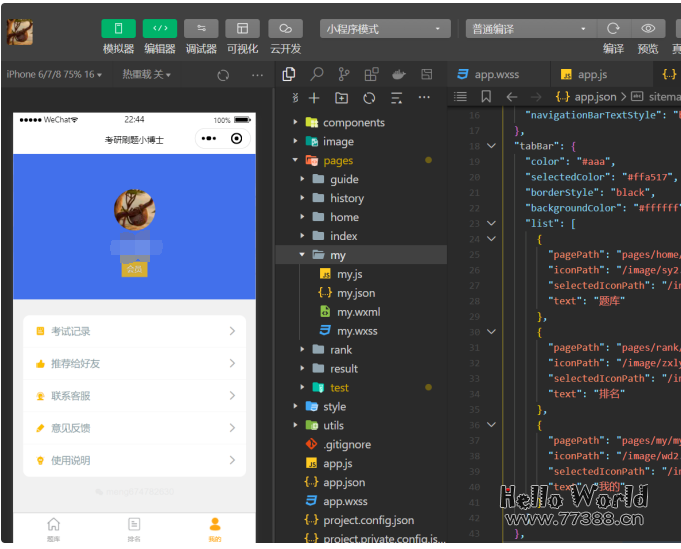This screenshot has height=549, width=681.
Task: Open the 云开发 cloud development icon
Action: tap(285, 29)
